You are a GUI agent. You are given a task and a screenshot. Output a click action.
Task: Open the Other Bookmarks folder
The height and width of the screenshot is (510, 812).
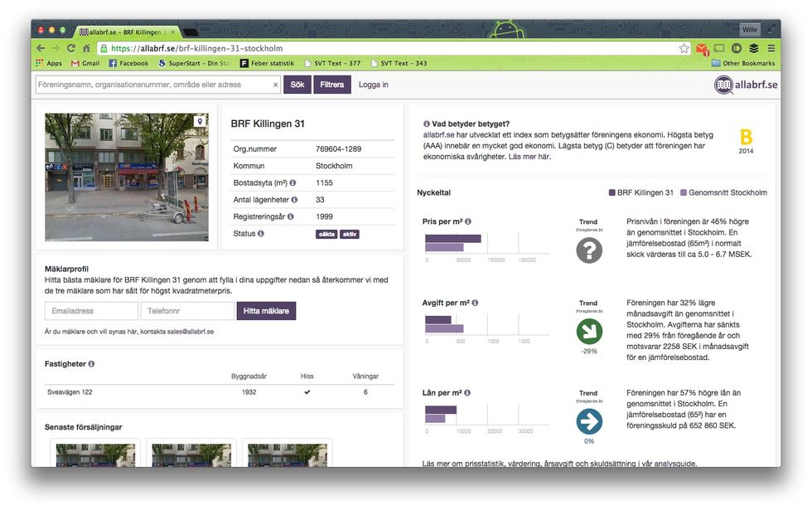click(742, 63)
